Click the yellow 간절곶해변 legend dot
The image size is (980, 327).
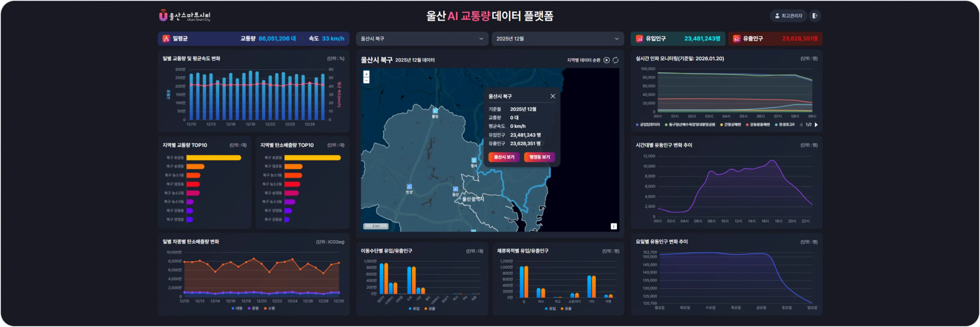(722, 124)
